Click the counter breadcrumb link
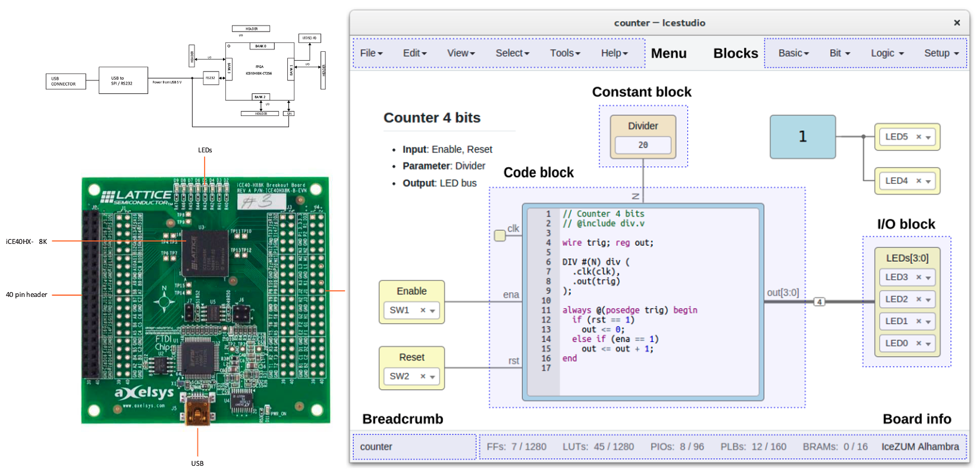 (x=376, y=447)
